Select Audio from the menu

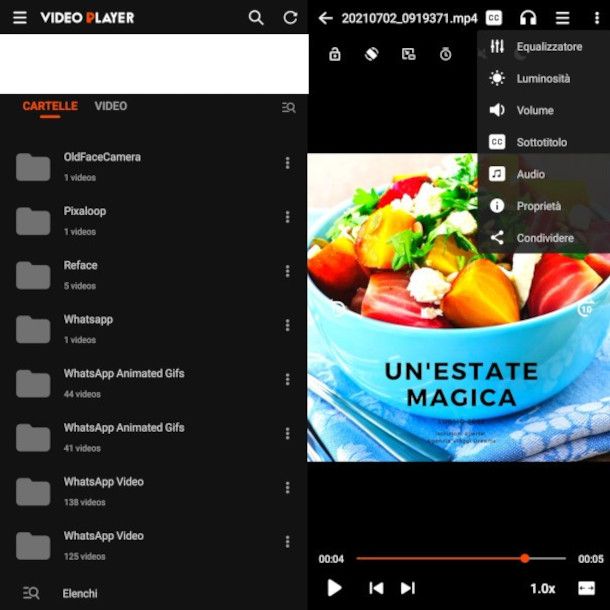tap(543, 174)
